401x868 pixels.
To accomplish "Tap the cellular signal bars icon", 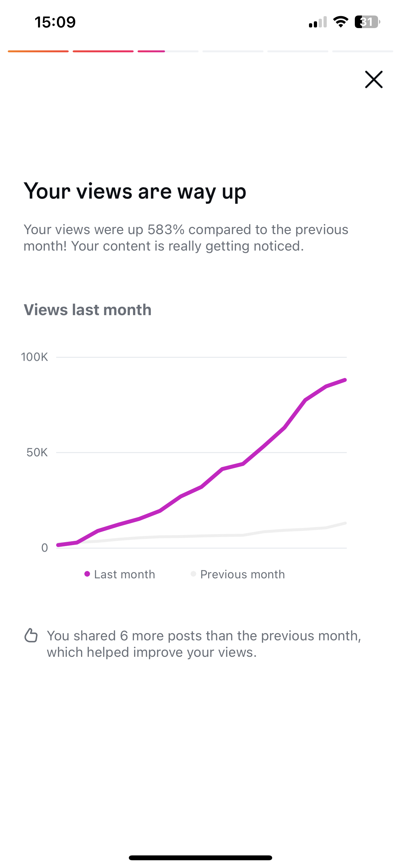I will tap(318, 22).
